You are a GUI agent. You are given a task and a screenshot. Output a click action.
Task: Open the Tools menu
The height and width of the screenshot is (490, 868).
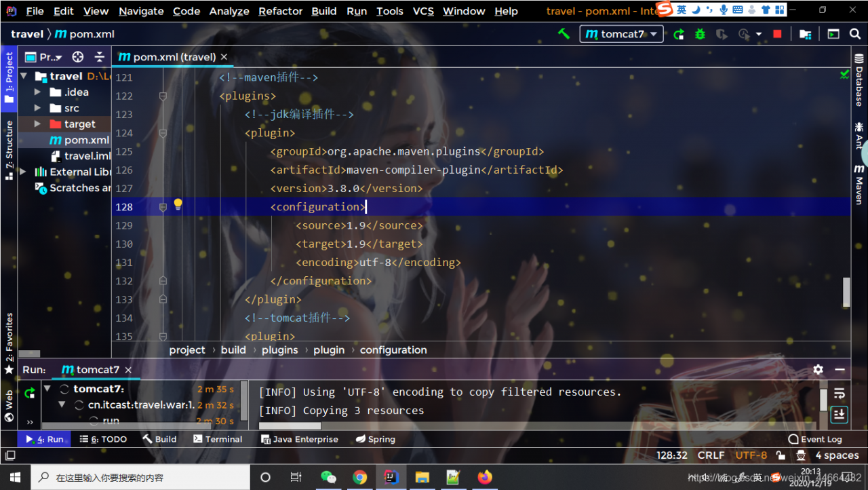[390, 11]
